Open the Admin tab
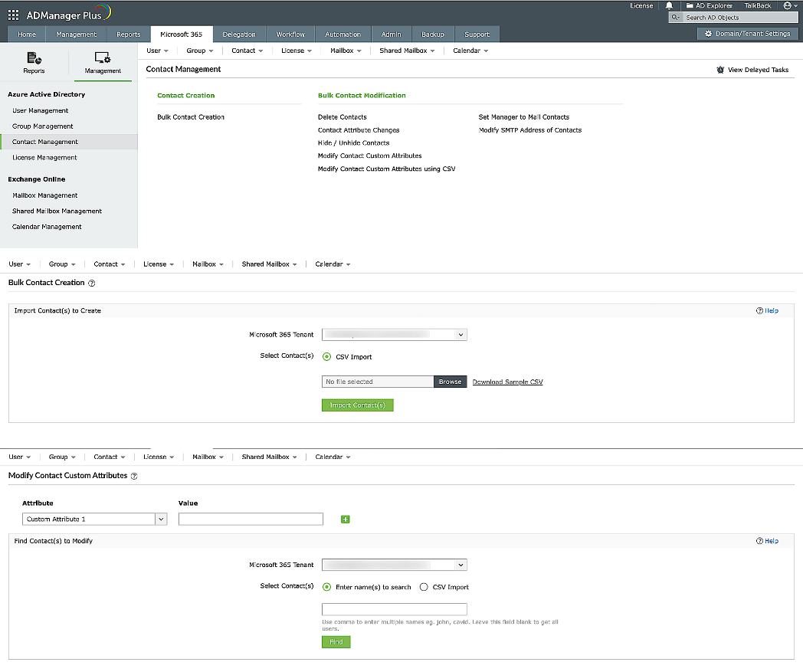Viewport: 803px width, 672px height. tap(391, 34)
